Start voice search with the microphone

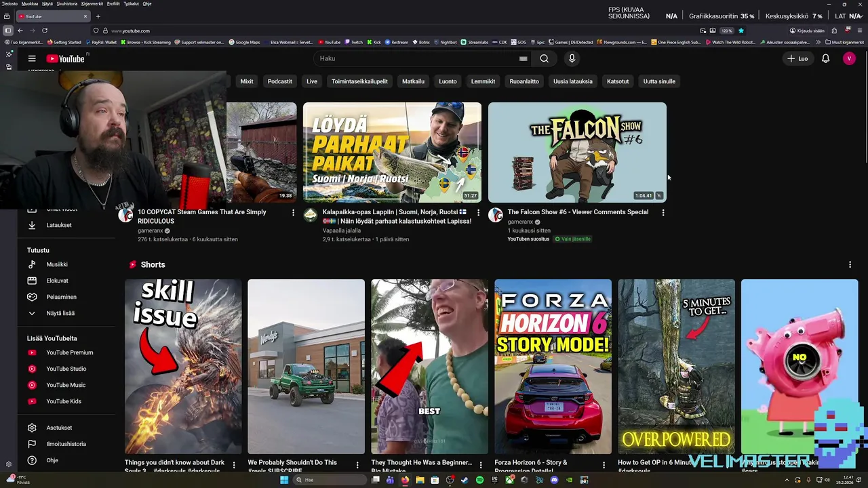(572, 59)
